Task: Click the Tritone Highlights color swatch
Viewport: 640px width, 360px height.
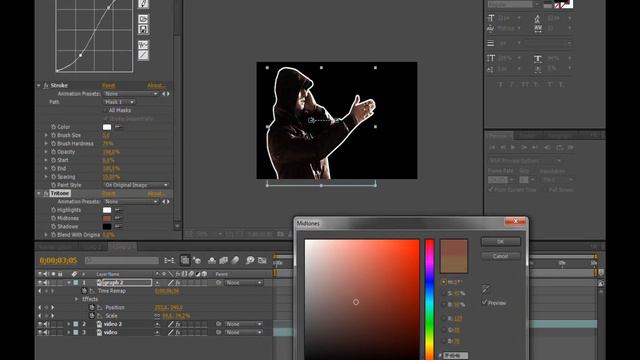Action: pos(107,210)
